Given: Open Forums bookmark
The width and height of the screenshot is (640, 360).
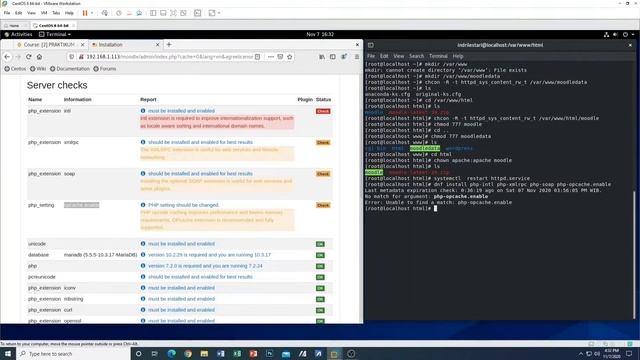Looking at the screenshot, I should point(105,69).
